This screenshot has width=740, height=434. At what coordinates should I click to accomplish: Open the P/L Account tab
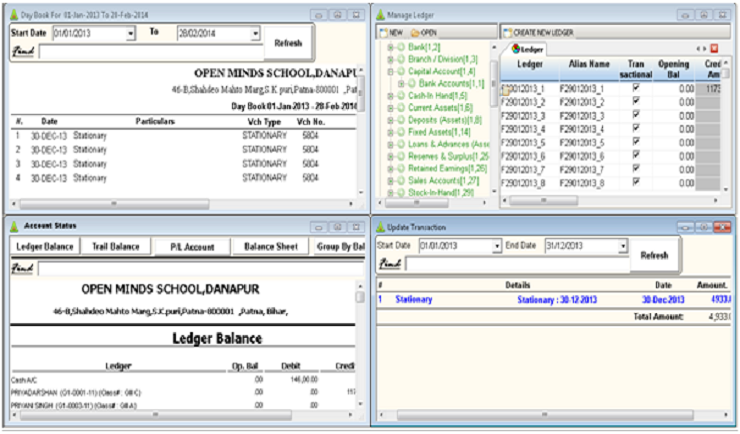[191, 246]
